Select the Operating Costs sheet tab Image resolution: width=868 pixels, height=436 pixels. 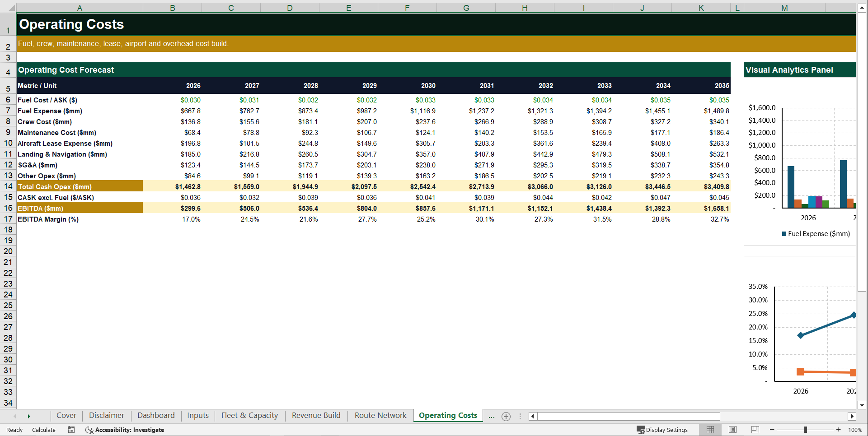coord(448,415)
